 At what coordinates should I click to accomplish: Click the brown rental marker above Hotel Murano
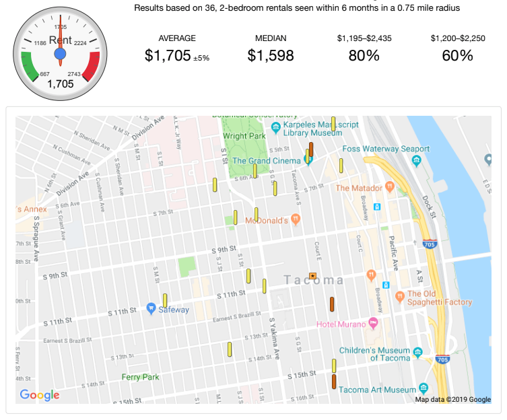point(332,304)
